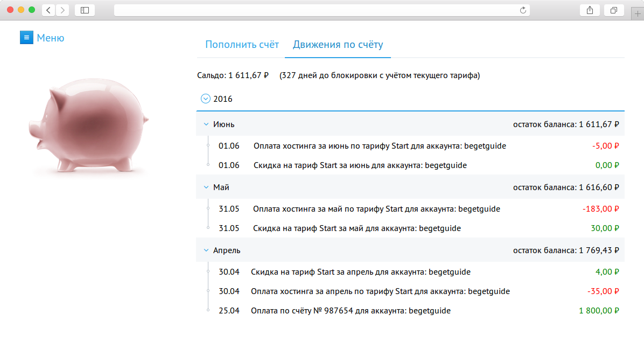This screenshot has height=363, width=644.
Task: Click the 0,00 ₽ amount
Action: tap(607, 165)
